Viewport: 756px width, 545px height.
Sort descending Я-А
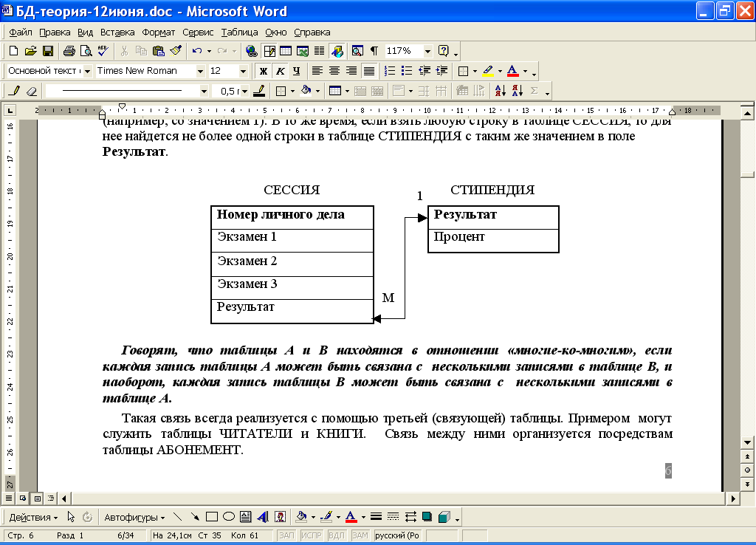518,91
